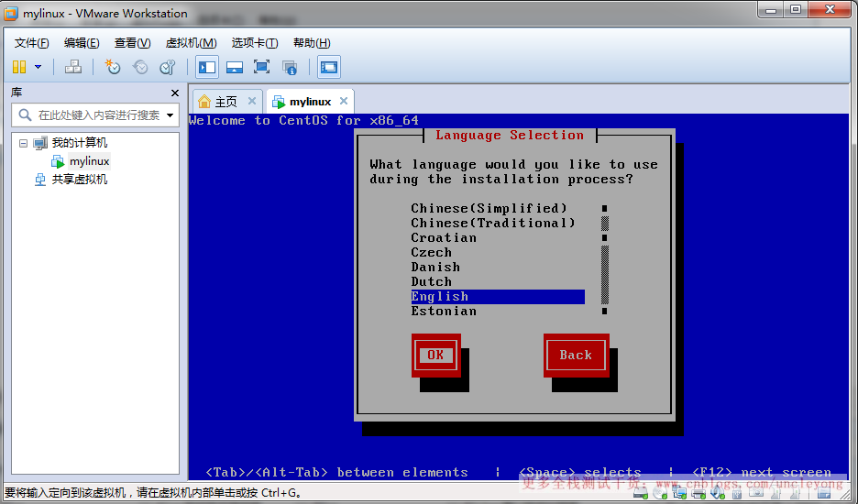Minimize the VMware Workstation window
The image size is (858, 504).
[x=771, y=10]
